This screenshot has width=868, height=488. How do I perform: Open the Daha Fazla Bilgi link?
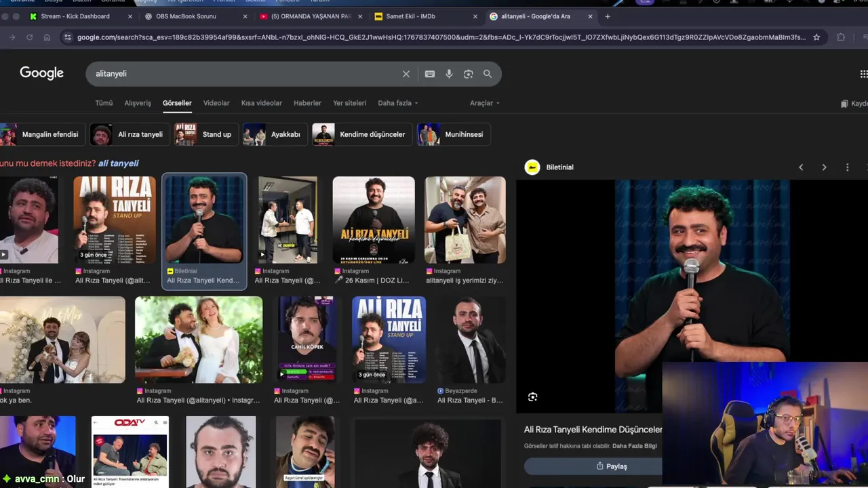[x=634, y=446]
